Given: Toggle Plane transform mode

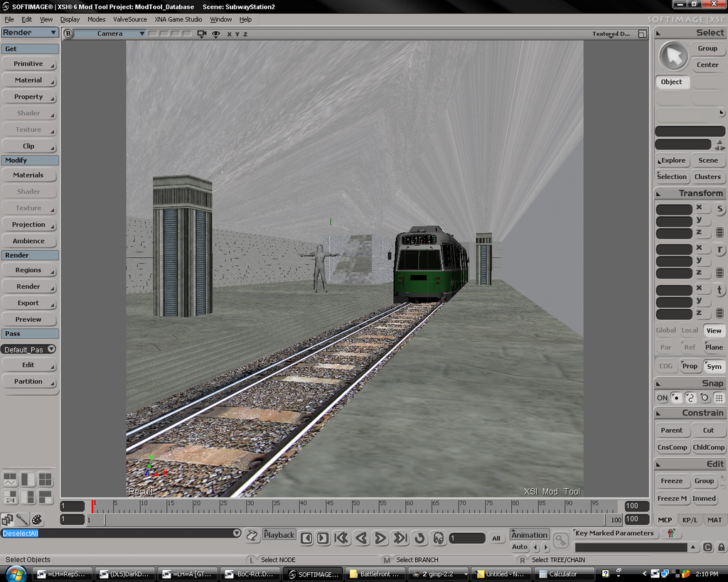Looking at the screenshot, I should point(714,347).
